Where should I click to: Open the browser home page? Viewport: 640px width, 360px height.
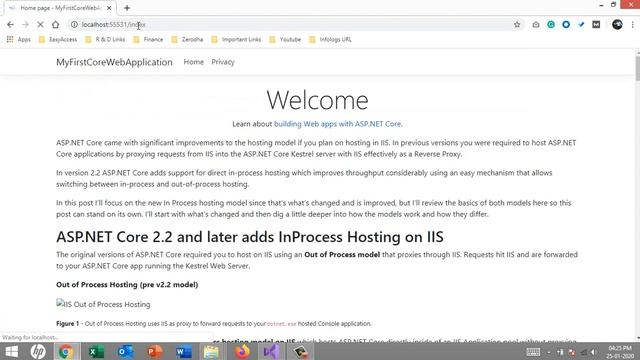pos(56,24)
